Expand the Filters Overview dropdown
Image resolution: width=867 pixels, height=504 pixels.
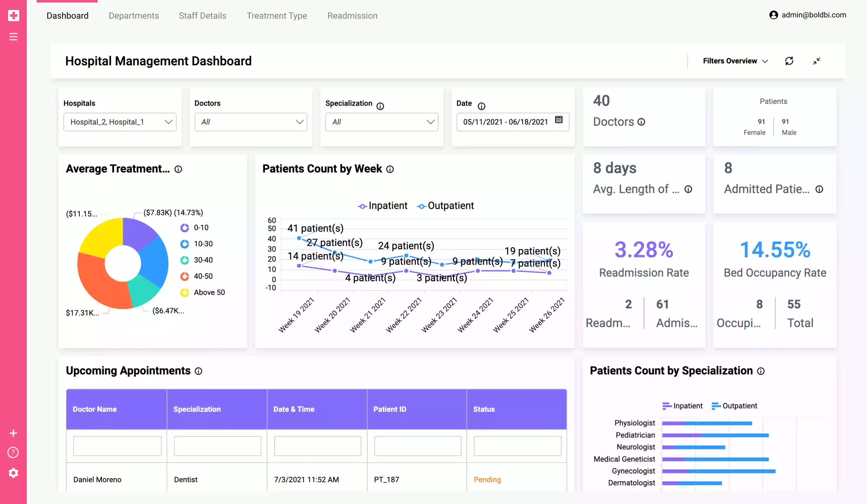pyautogui.click(x=735, y=61)
